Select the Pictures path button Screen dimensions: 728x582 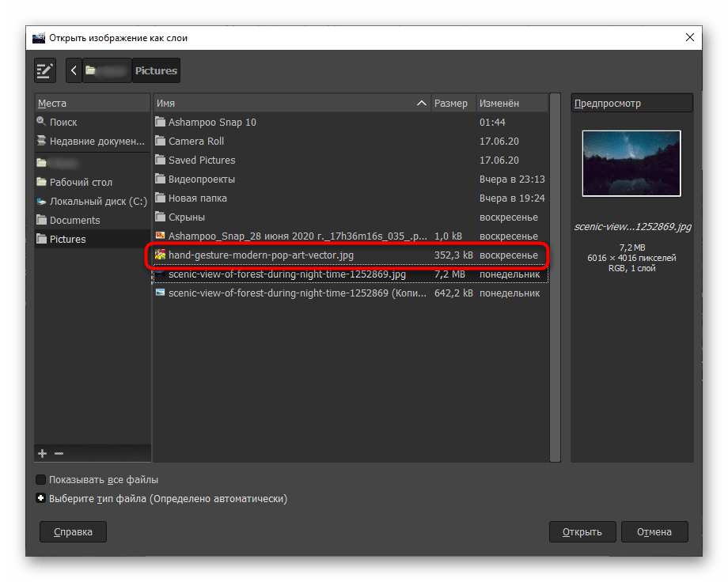156,70
